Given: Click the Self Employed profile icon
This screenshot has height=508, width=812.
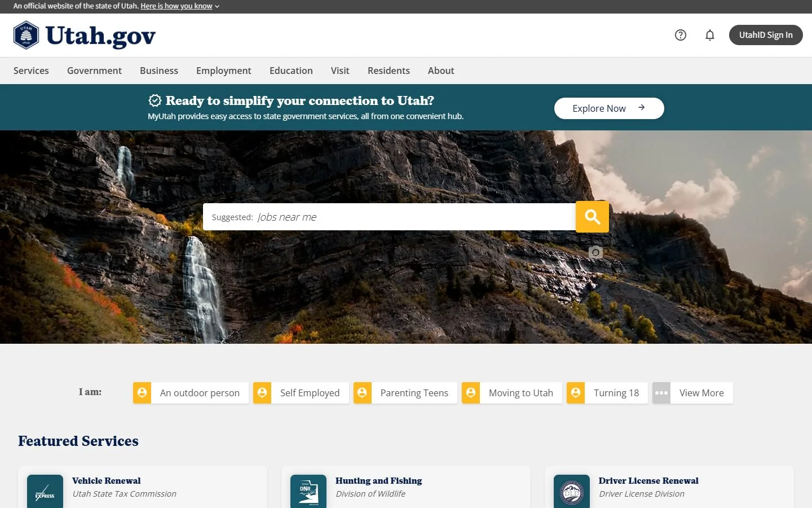Looking at the screenshot, I should point(262,393).
